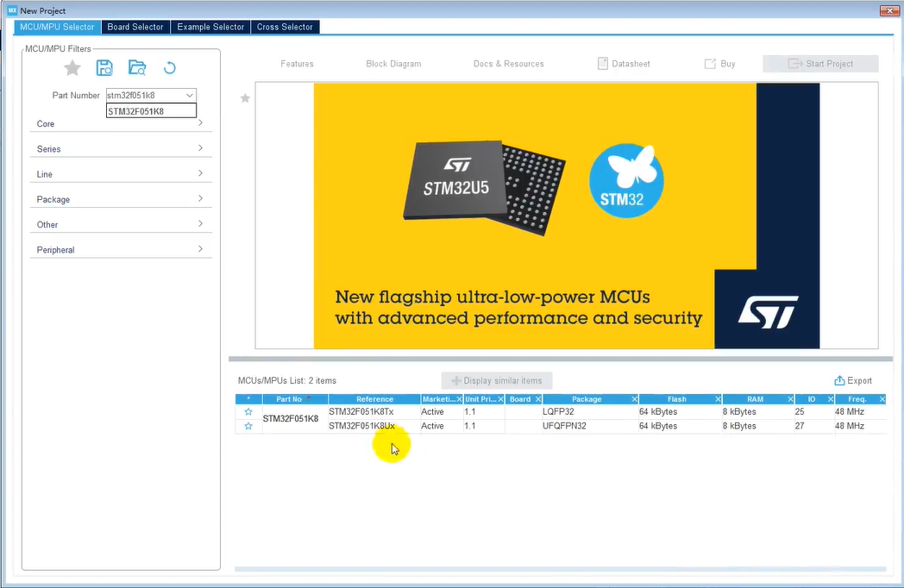Remove the Marketing column with its X
This screenshot has height=588, width=904.
pyautogui.click(x=459, y=399)
